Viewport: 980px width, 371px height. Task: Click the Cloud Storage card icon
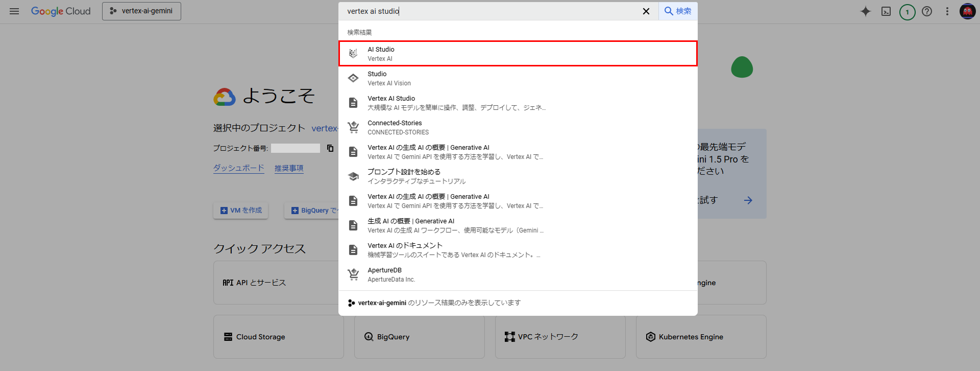click(x=228, y=337)
